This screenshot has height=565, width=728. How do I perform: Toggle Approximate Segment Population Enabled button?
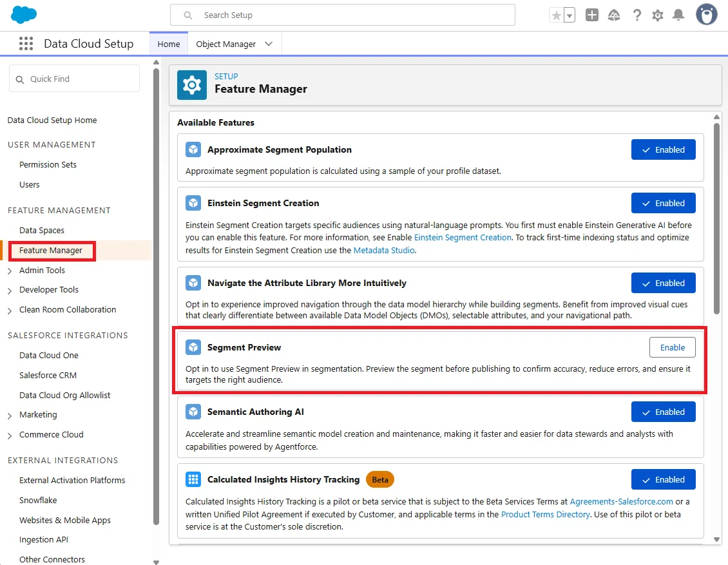coord(663,149)
